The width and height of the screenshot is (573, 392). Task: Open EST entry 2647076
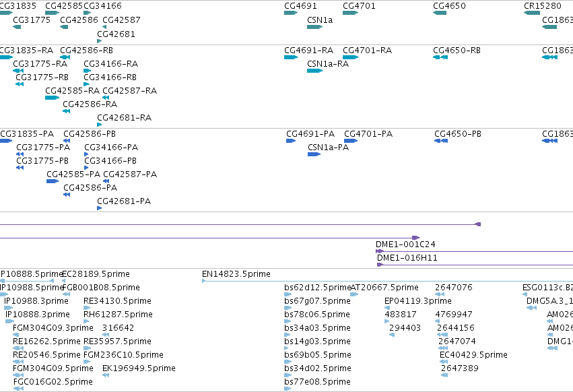click(454, 288)
